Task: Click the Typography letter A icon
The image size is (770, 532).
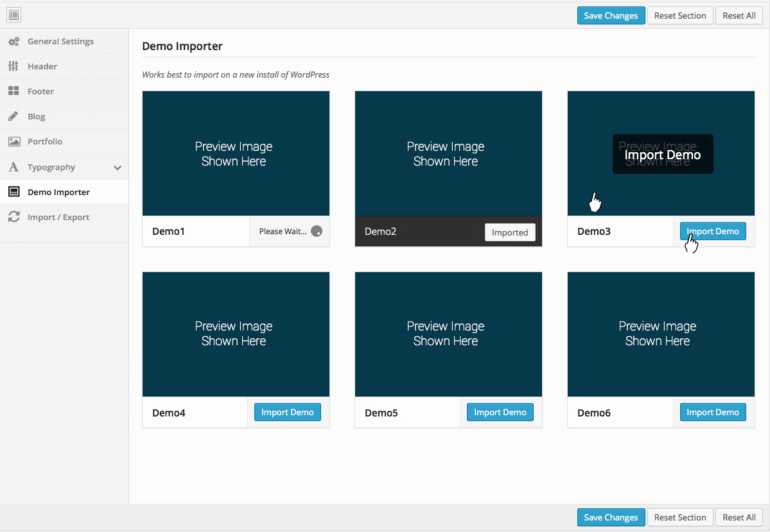Action: [x=13, y=167]
